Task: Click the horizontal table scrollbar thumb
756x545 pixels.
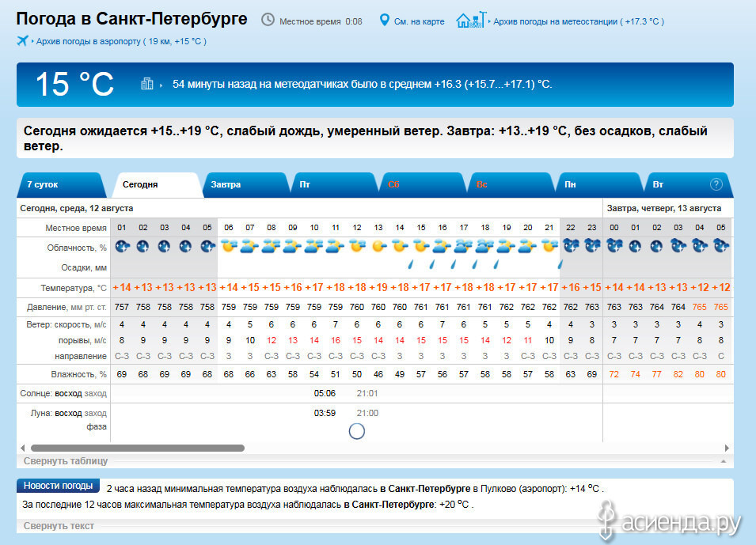Action: 138,448
